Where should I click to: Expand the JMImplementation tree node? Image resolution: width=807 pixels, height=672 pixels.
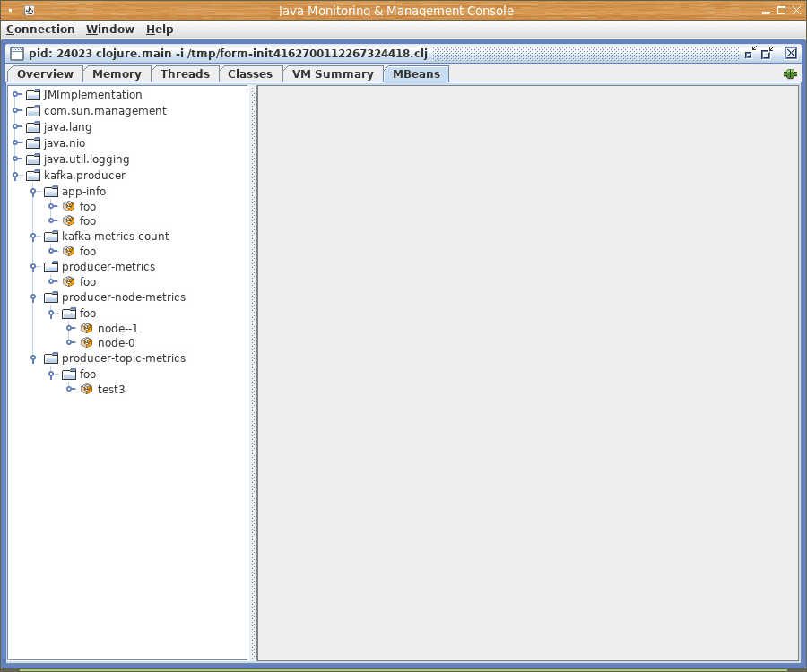pyautogui.click(x=17, y=95)
